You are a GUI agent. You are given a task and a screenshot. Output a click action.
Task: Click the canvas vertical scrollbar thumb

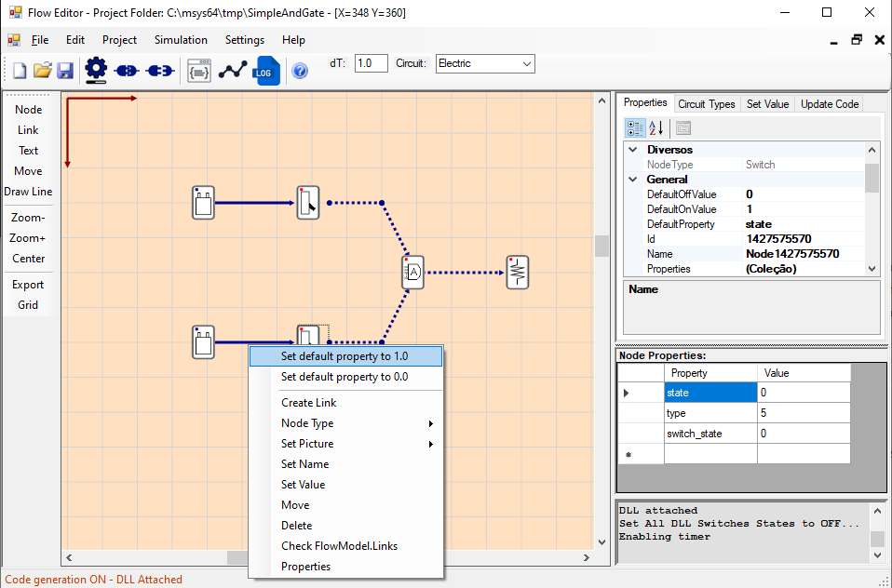coord(601,247)
